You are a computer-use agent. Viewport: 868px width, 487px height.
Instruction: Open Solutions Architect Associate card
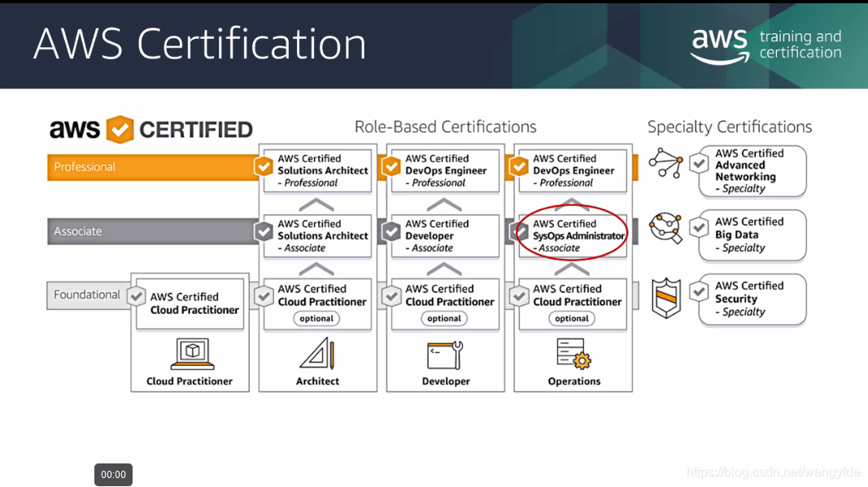pos(318,236)
